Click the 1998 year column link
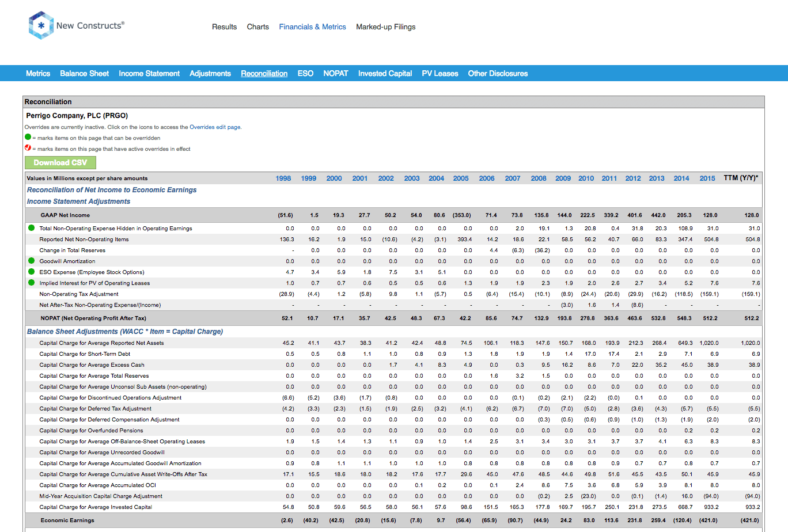 (283, 178)
